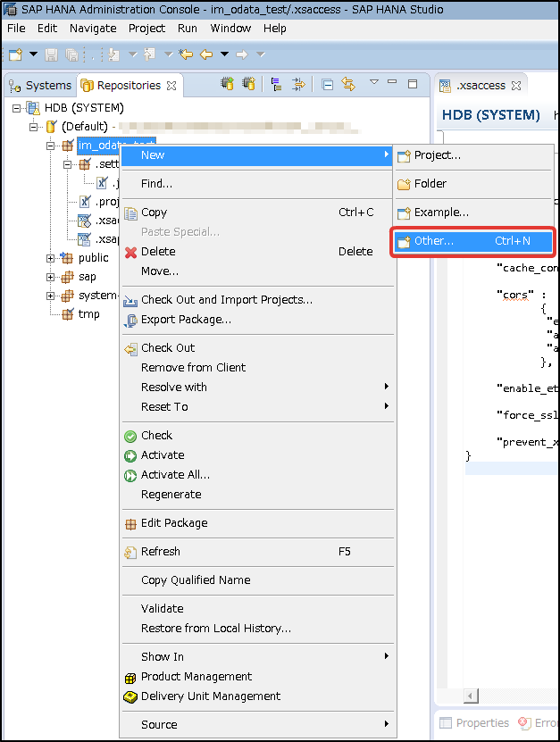
Task: Choose New in the context menu
Action: click(x=257, y=155)
